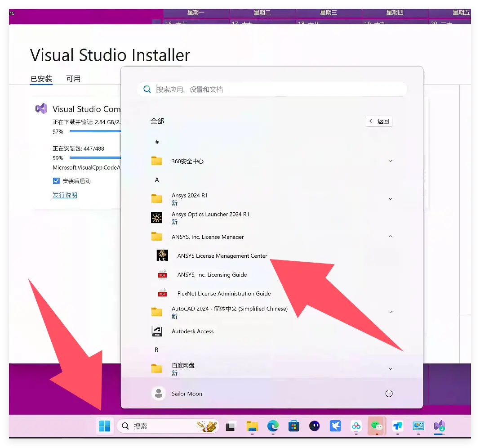Open the blue hammer app taskbar icon
Viewport: 480px width, 448px height.
pyautogui.click(x=398, y=426)
